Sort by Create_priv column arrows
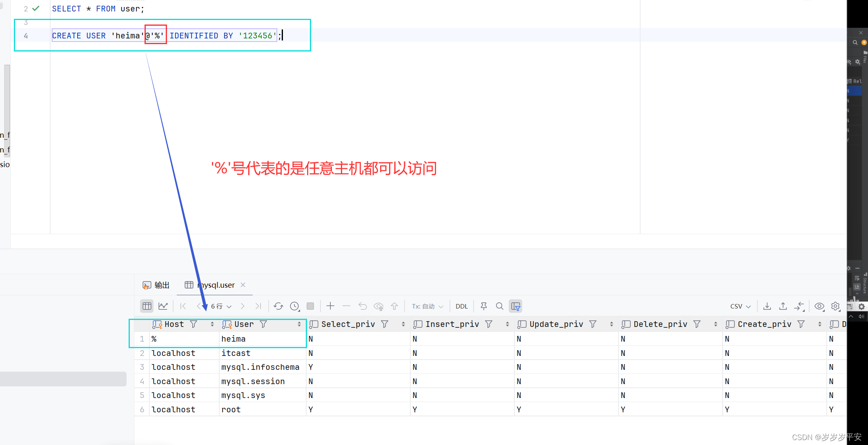 click(820, 324)
